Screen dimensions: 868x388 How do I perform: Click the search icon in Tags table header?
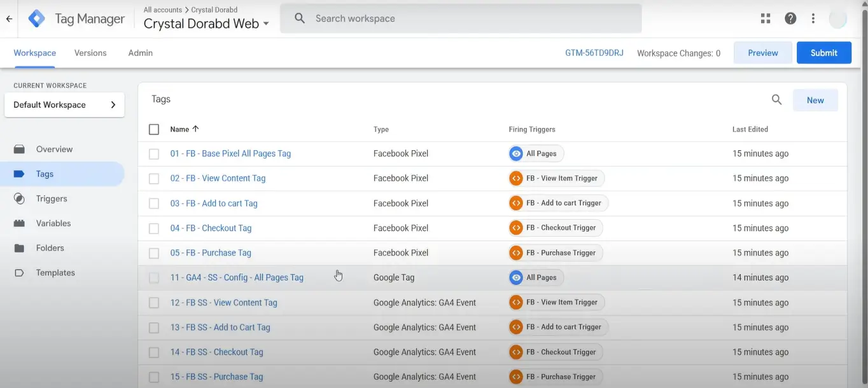776,100
